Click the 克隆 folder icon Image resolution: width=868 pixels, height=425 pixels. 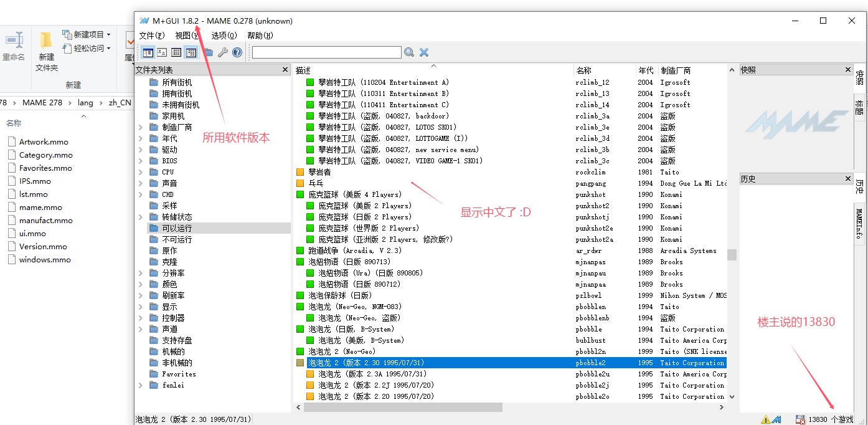pyautogui.click(x=154, y=262)
